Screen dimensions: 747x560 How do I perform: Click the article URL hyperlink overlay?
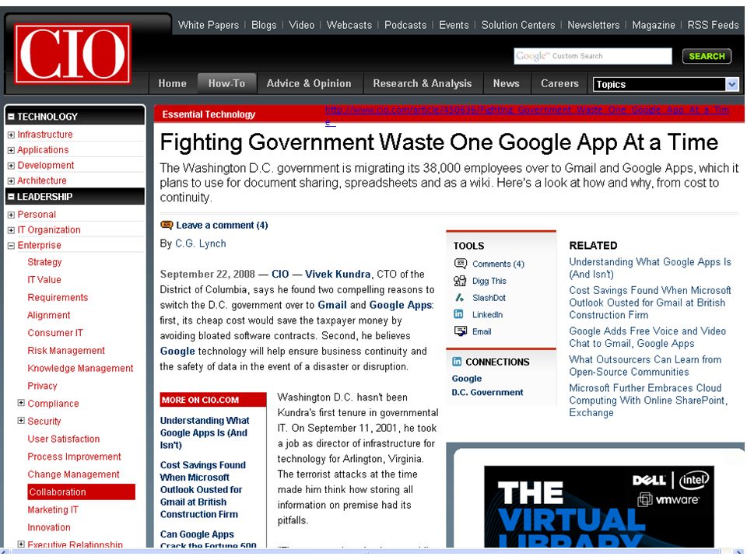tap(527, 114)
